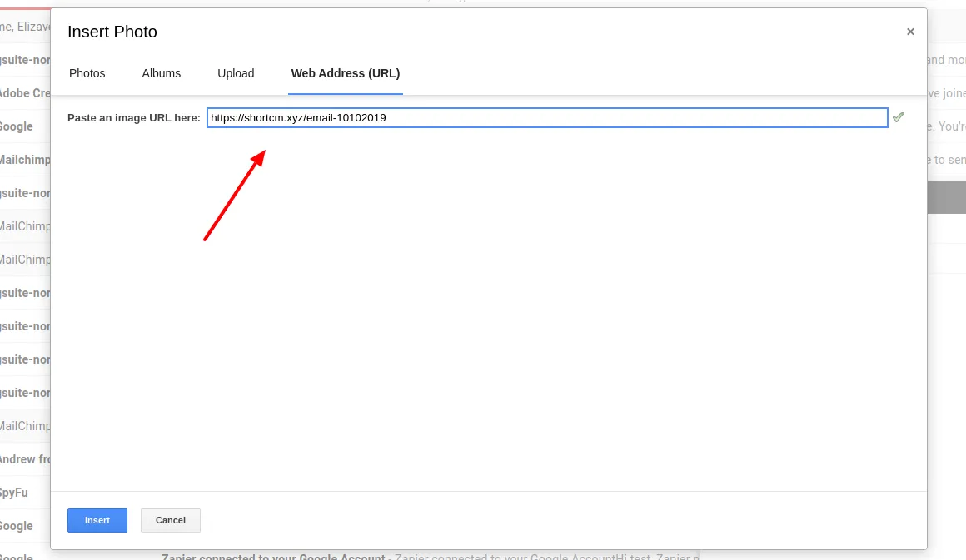
Task: Close the Insert Photo dialog with X
Action: pos(910,32)
